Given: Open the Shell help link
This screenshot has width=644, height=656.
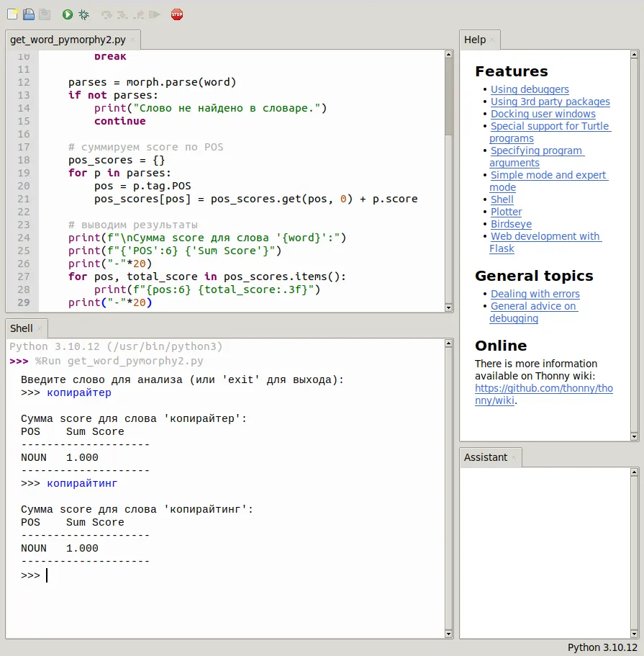Looking at the screenshot, I should click(502, 199).
